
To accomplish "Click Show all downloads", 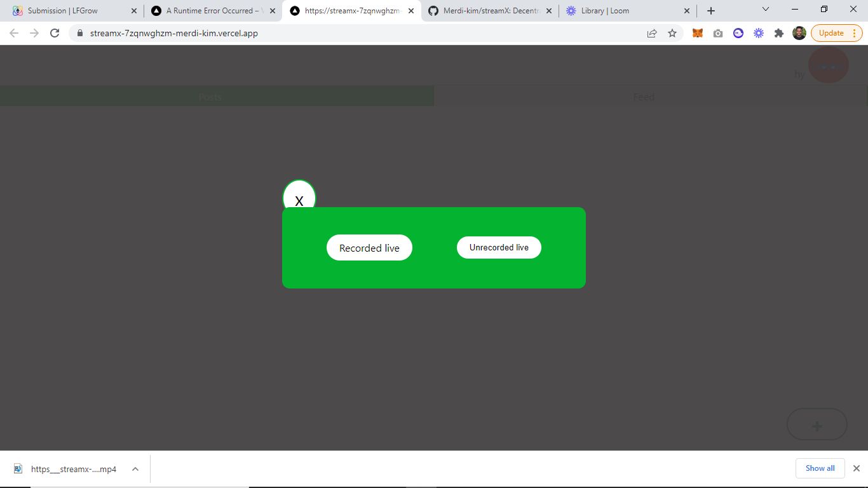I will pos(820,468).
